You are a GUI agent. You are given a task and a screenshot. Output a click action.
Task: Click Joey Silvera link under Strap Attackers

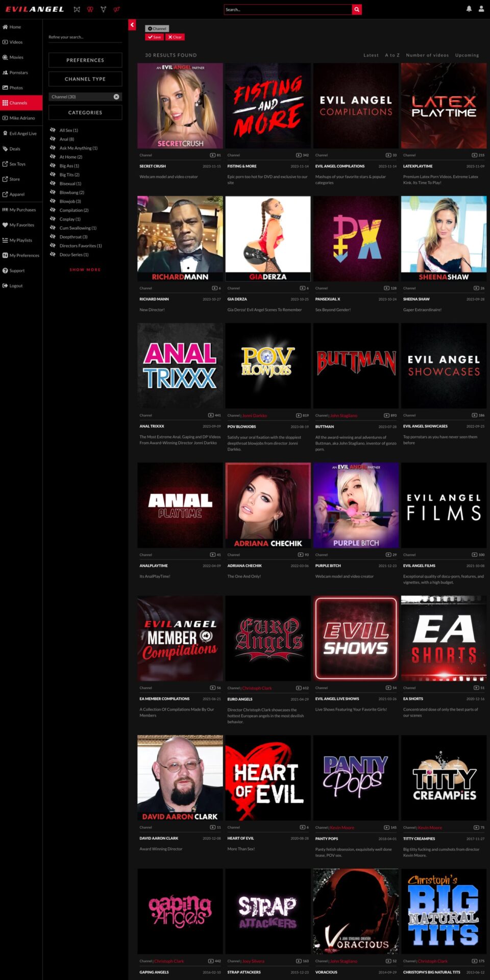253,961
